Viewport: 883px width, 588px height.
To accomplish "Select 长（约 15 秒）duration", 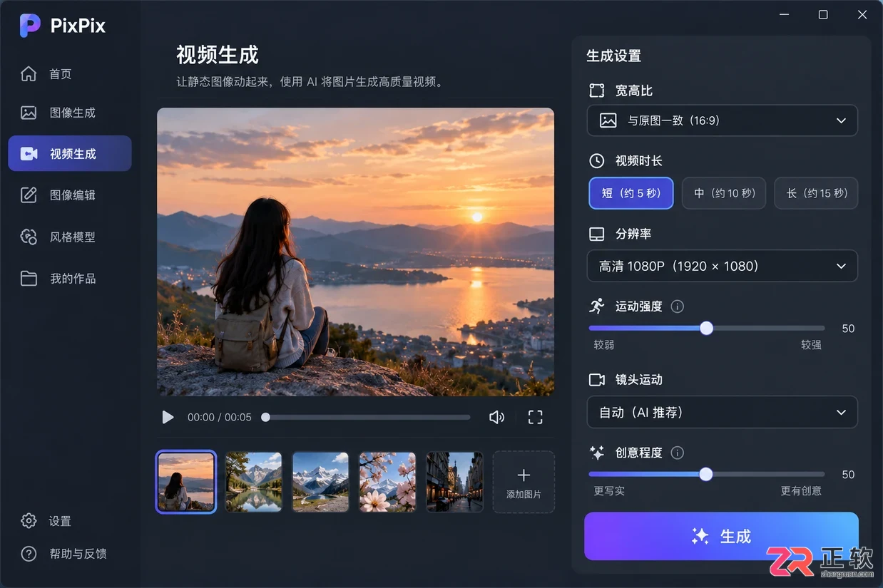I will pos(816,193).
